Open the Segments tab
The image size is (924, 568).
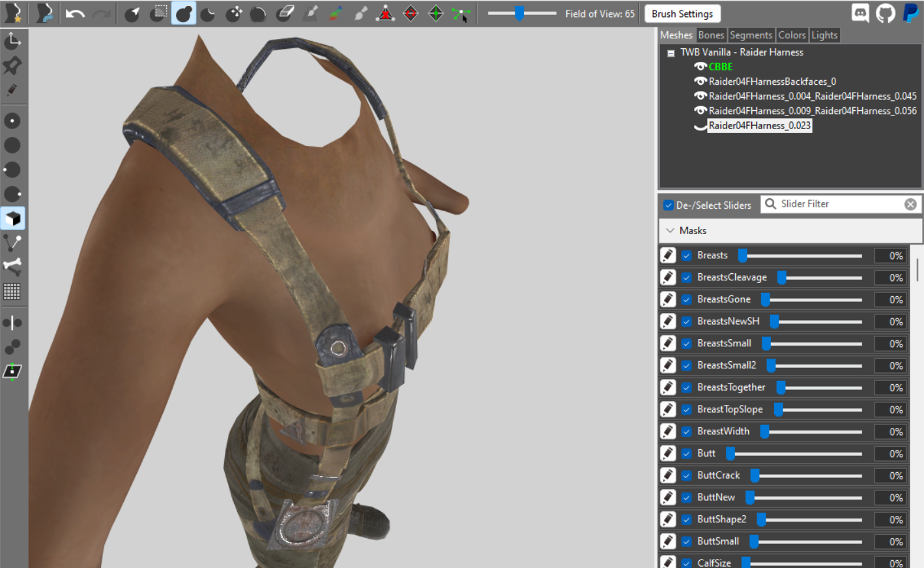coord(751,35)
